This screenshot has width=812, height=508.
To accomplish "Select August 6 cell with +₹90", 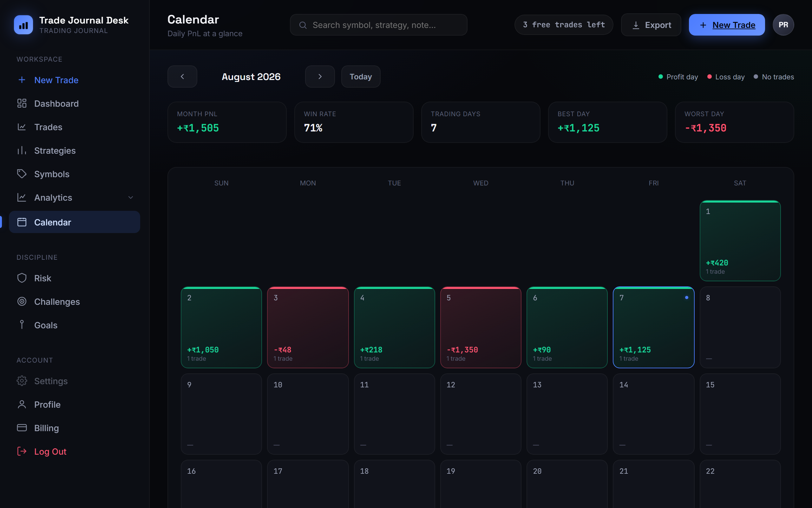I will pos(567,327).
